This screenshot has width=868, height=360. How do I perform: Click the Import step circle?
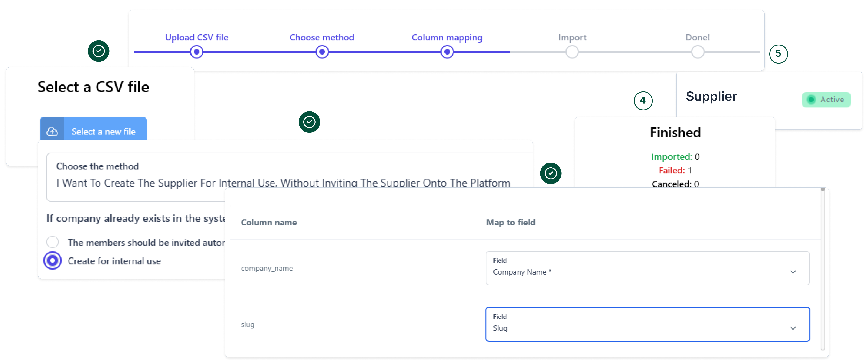[x=572, y=52]
